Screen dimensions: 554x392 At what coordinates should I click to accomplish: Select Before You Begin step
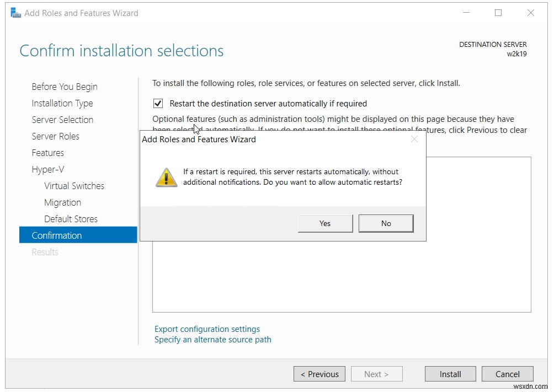click(64, 87)
